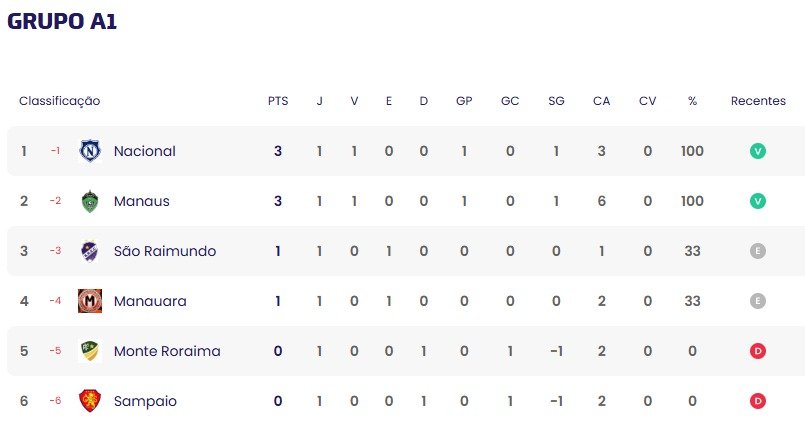
Task: Click the Recentes column header
Action: coord(758,101)
